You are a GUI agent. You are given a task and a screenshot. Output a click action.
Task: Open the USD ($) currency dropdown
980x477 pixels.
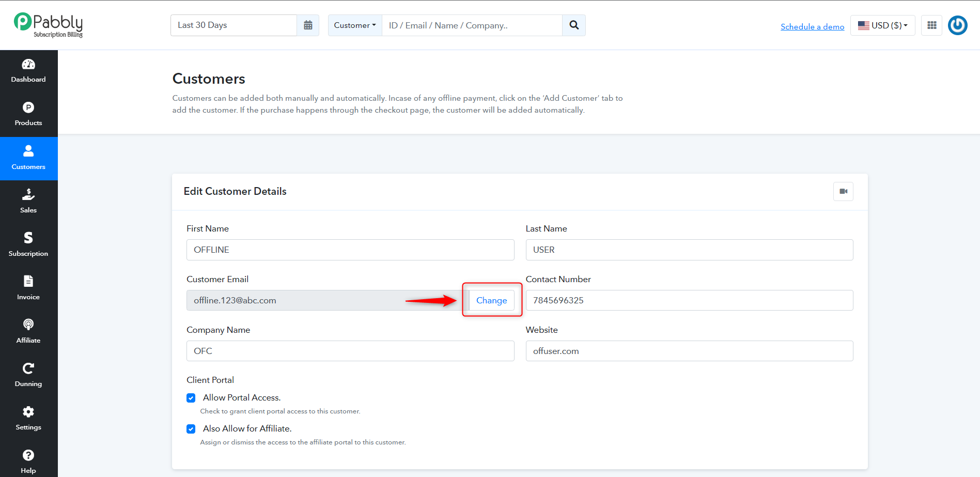point(882,25)
